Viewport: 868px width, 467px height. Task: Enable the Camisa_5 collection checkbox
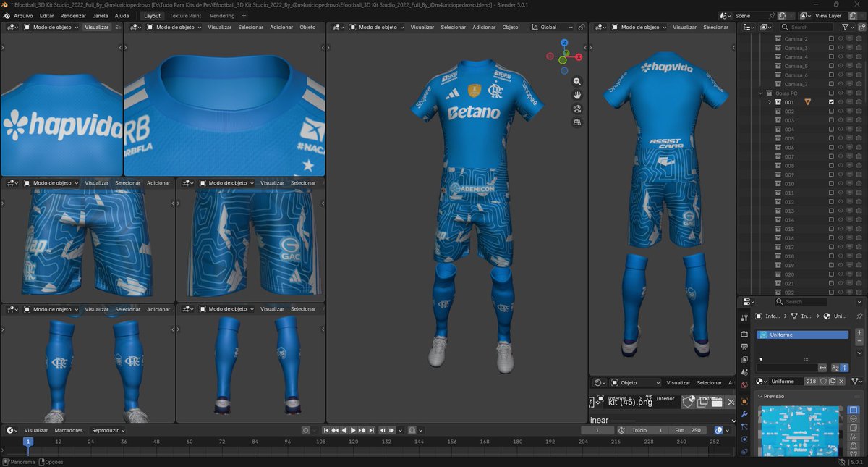(x=831, y=66)
